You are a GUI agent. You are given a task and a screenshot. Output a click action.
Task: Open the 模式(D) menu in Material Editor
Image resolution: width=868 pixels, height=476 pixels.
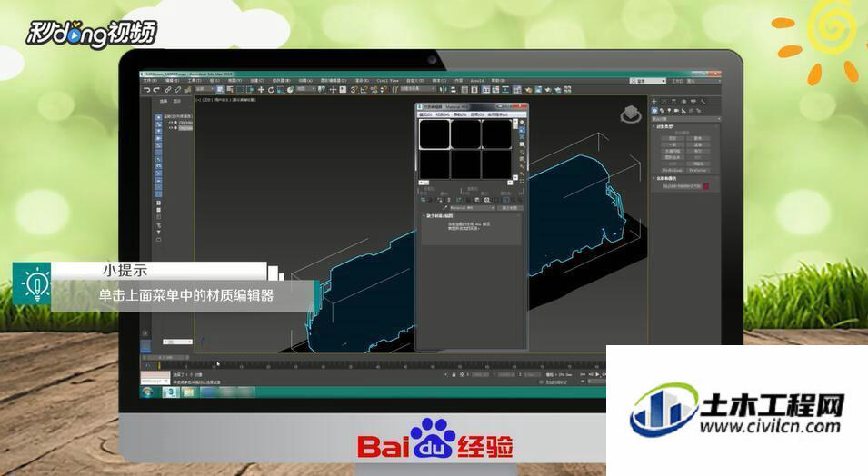click(x=425, y=114)
